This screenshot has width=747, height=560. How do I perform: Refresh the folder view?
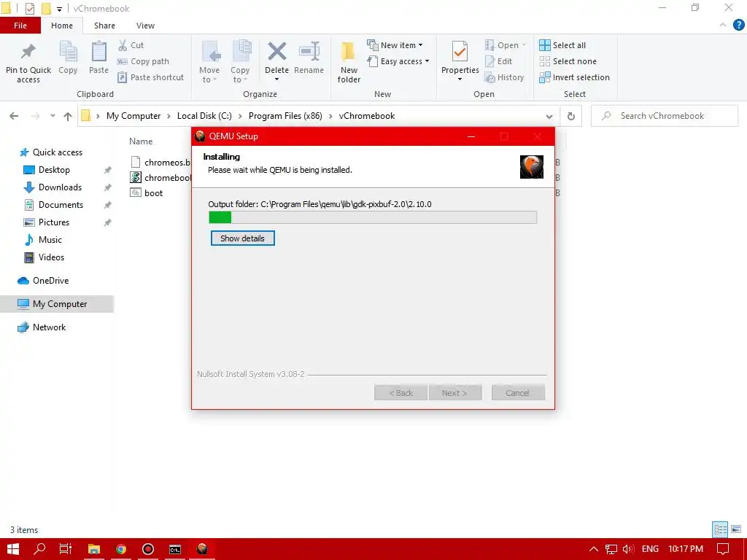570,116
